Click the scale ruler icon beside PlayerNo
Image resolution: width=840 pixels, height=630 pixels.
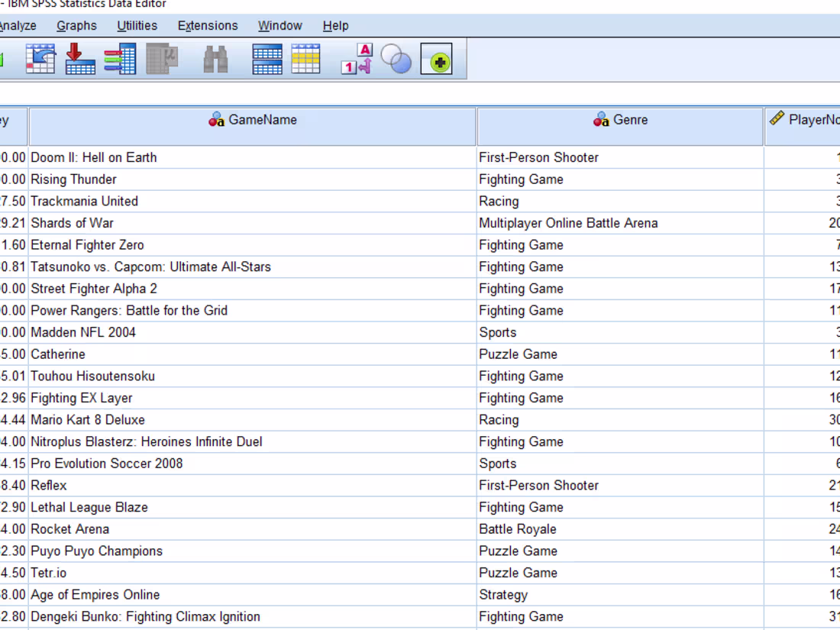777,118
